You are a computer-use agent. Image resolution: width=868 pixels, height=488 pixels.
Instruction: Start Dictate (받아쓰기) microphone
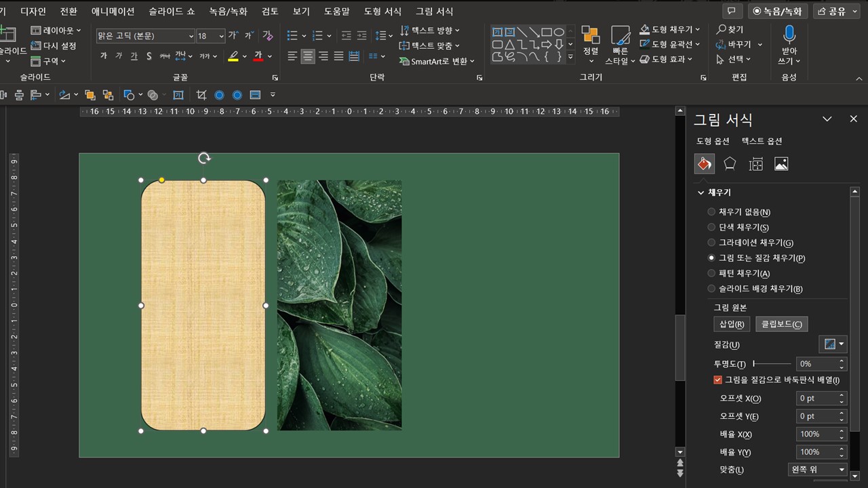pyautogui.click(x=789, y=45)
